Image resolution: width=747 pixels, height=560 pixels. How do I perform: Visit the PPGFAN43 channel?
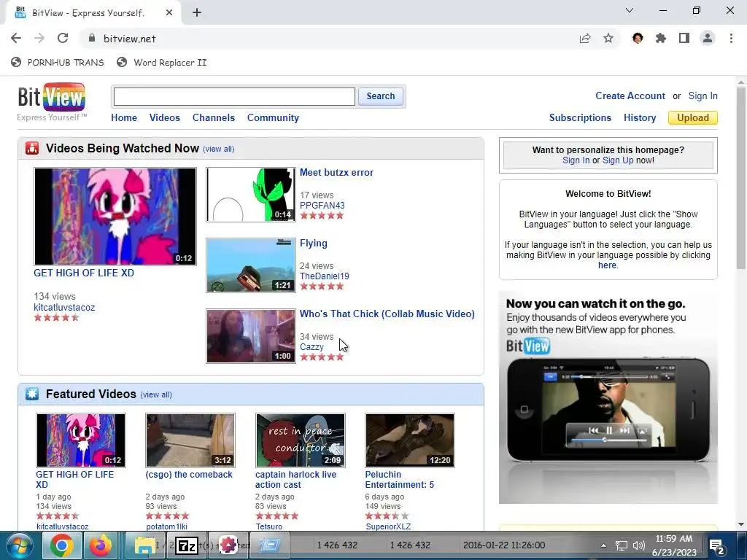(322, 206)
